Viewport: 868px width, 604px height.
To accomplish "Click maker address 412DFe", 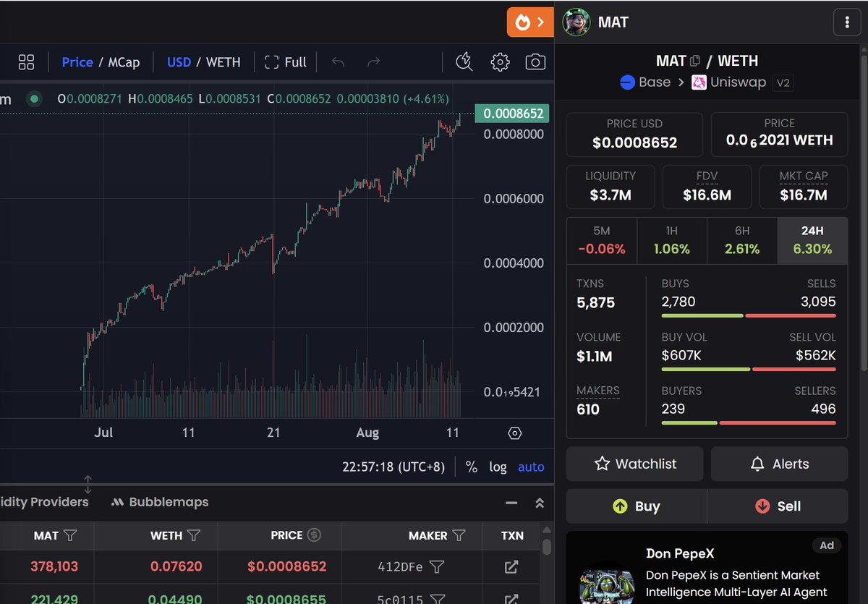I will pos(400,567).
